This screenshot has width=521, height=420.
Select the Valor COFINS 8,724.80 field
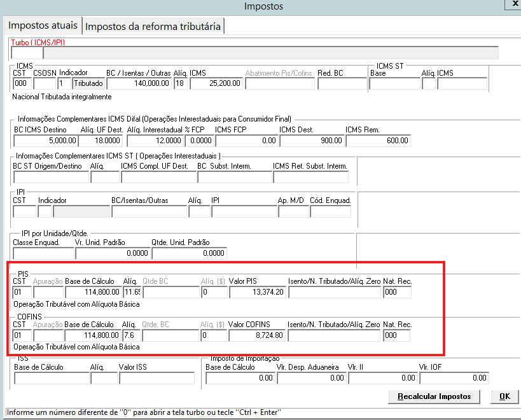(x=257, y=335)
